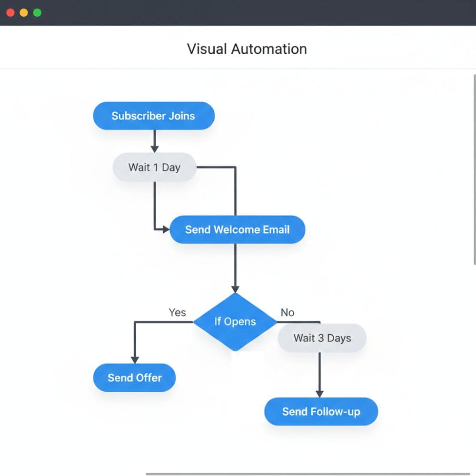
Task: Close the window with the red button
Action: click(10, 13)
